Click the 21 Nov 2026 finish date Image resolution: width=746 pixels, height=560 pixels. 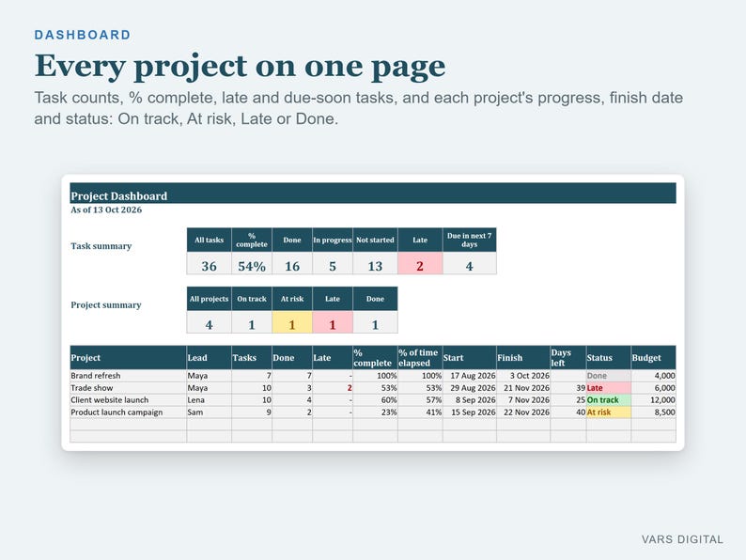click(x=523, y=388)
